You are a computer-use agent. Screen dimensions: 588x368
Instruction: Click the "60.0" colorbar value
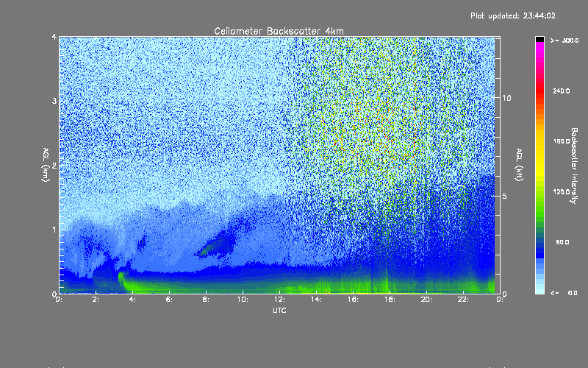562,242
